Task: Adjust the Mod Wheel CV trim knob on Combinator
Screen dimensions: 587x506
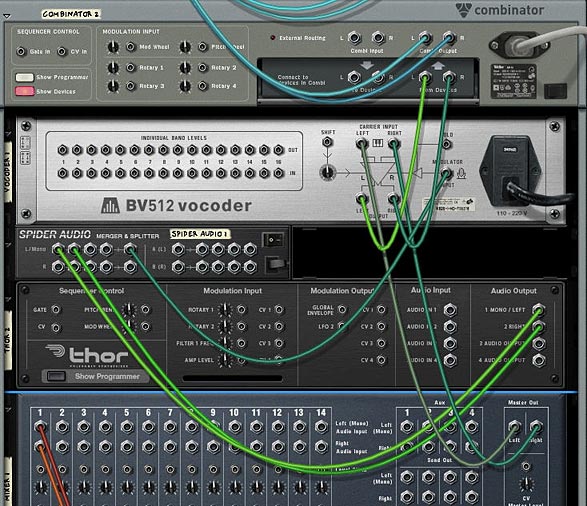Action: (x=113, y=47)
